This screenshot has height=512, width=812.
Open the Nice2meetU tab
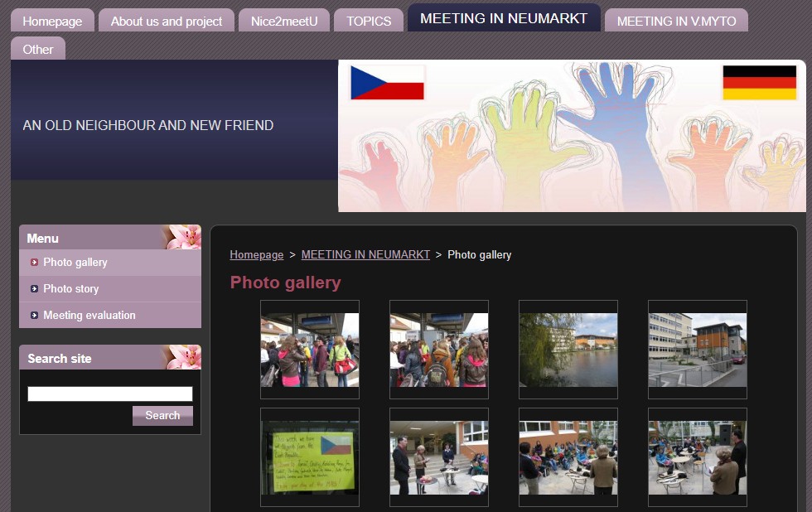[x=284, y=22]
